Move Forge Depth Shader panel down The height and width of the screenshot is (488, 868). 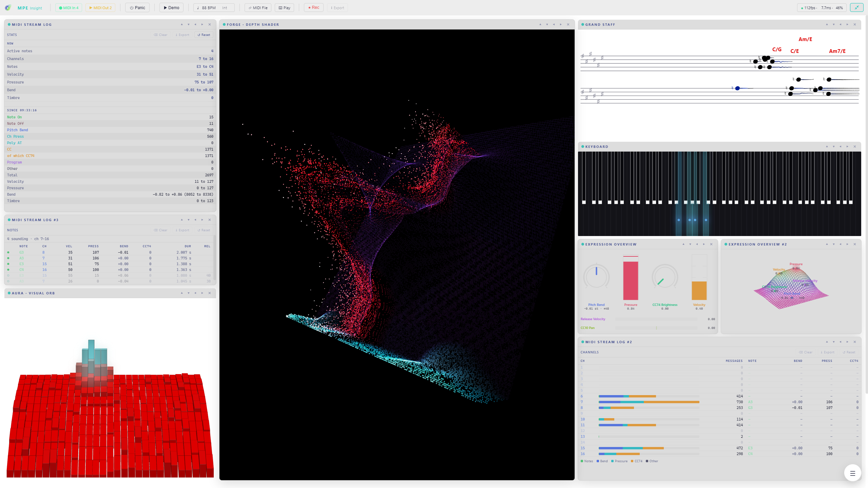click(x=547, y=24)
